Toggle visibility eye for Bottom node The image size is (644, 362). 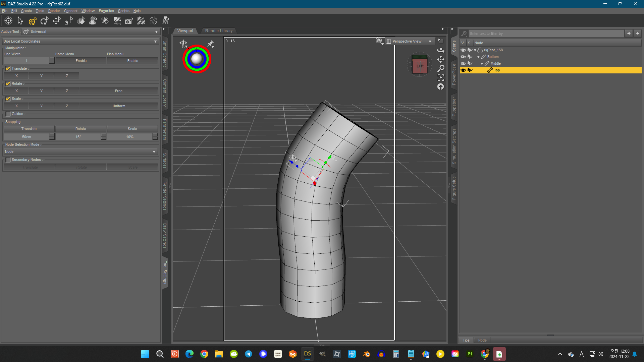coord(463,57)
